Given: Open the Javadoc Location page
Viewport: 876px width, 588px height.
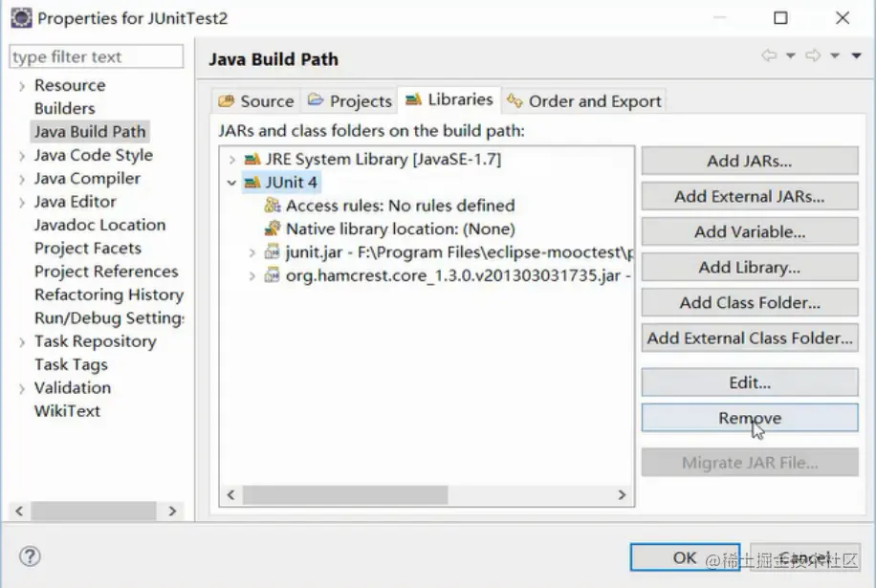Looking at the screenshot, I should 100,225.
